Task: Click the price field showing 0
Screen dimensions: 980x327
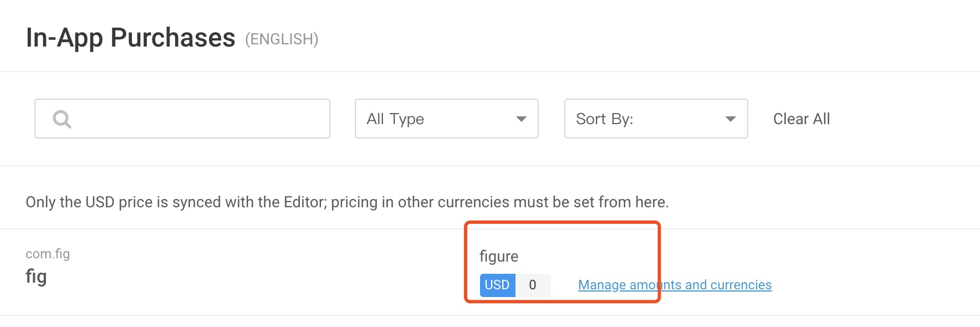Action: [533, 285]
